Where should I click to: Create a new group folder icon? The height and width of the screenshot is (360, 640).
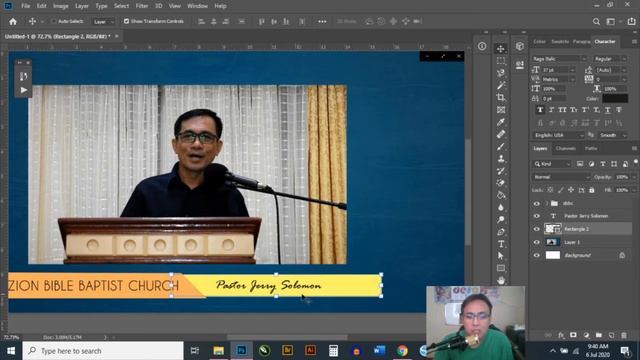pos(599,335)
